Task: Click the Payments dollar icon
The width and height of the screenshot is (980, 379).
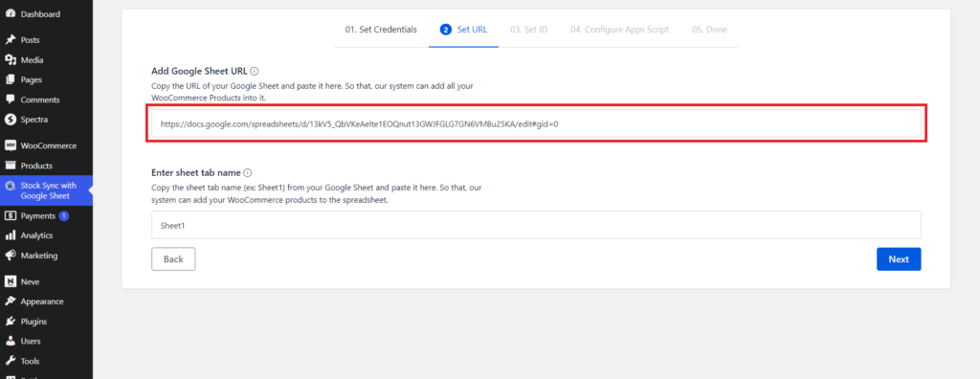Action: point(10,215)
